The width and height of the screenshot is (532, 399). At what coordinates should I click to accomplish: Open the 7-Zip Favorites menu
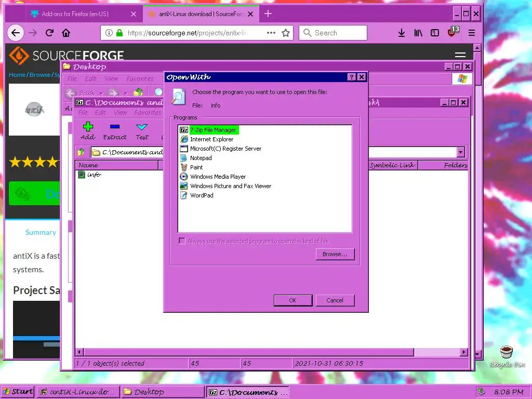pyautogui.click(x=148, y=112)
